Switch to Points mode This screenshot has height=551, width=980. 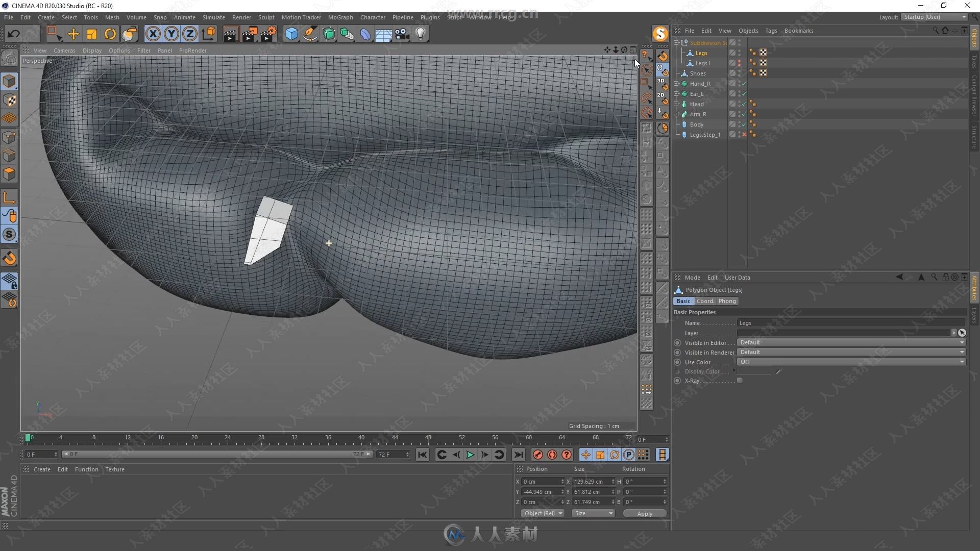click(x=9, y=137)
